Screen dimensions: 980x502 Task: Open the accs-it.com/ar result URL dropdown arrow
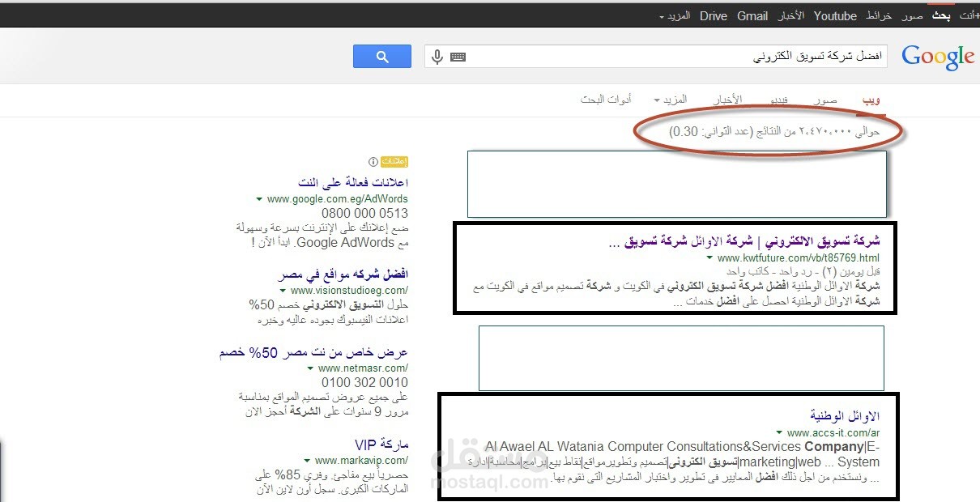click(x=779, y=433)
